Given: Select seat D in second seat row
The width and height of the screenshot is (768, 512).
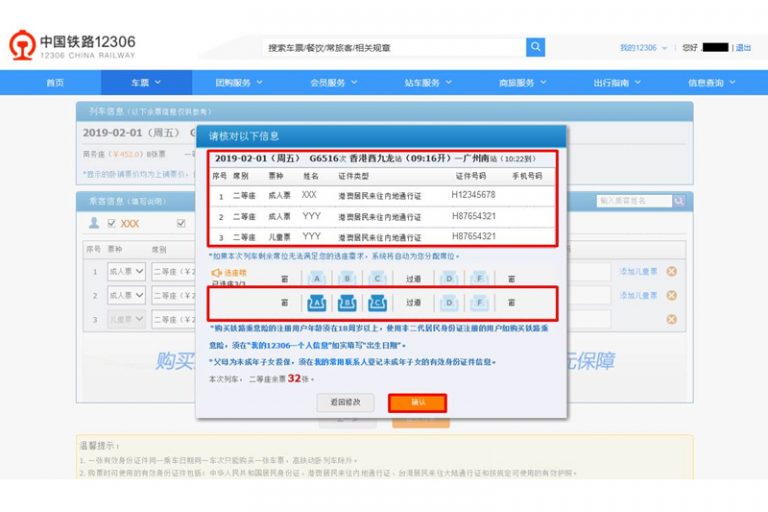Looking at the screenshot, I should pos(450,301).
